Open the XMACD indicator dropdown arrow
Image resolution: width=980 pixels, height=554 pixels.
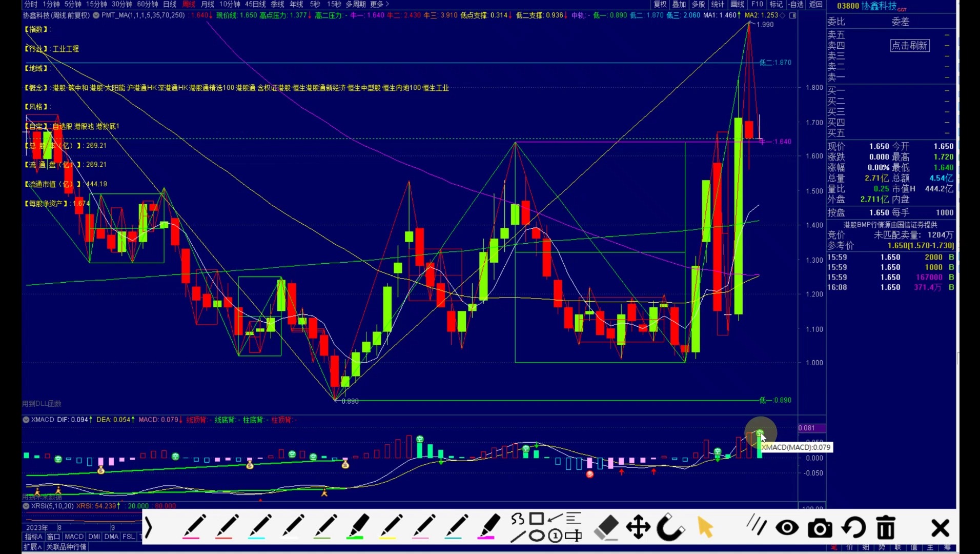point(26,420)
